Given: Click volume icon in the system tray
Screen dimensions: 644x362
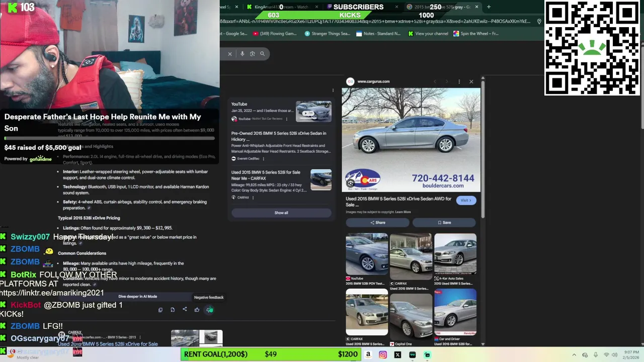Looking at the screenshot, I should point(614,355).
